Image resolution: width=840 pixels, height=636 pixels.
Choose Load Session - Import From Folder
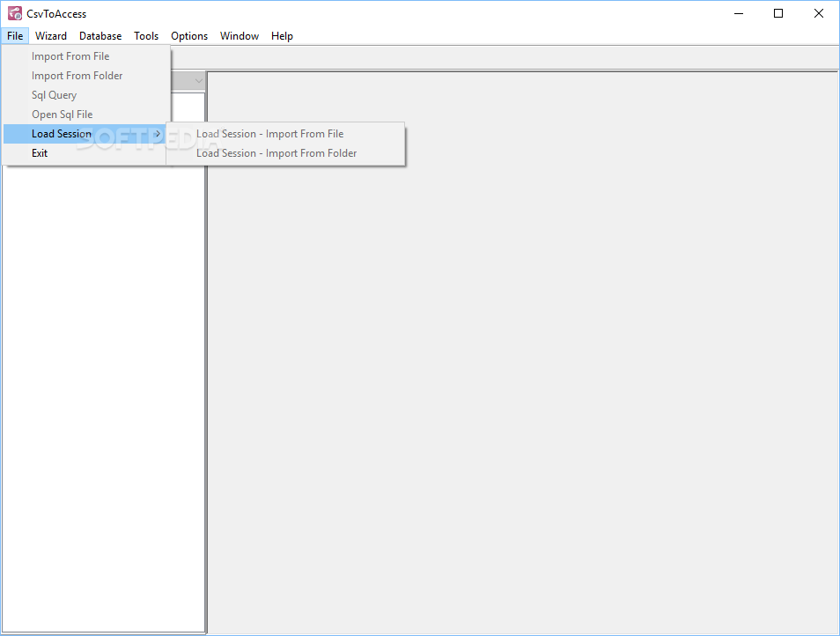[285, 153]
